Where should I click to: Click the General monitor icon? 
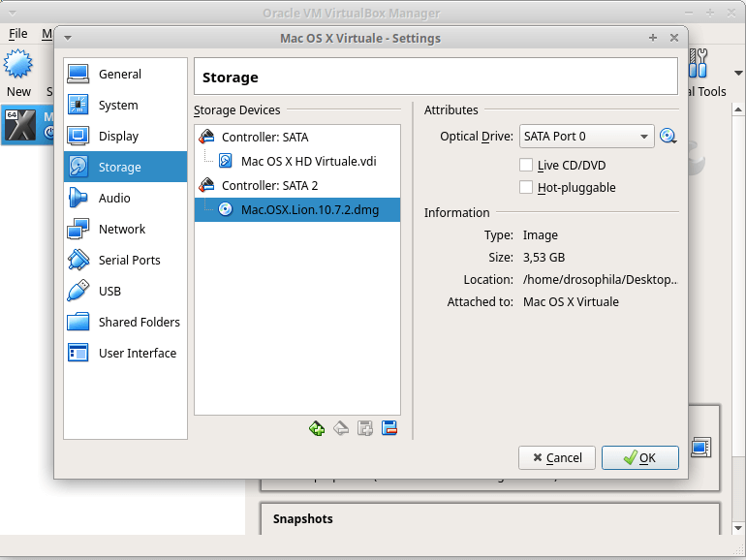pos(78,74)
